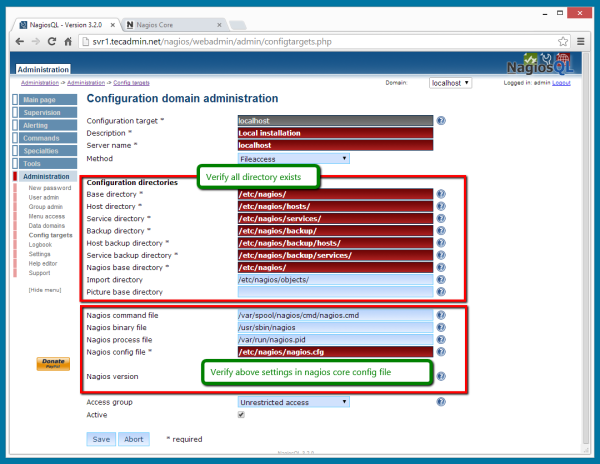Click help icon beside Base directory

click(441, 194)
